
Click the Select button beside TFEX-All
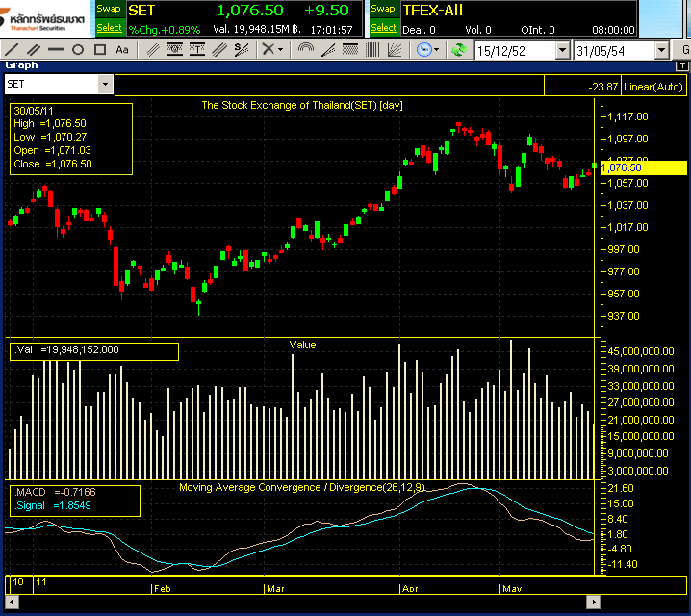pos(383,28)
